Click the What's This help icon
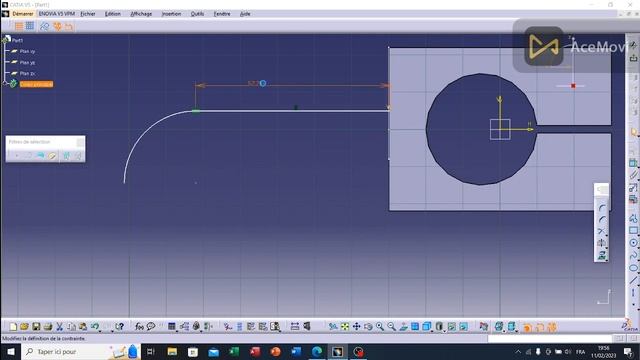The width and height of the screenshot is (640, 360). click(x=119, y=327)
